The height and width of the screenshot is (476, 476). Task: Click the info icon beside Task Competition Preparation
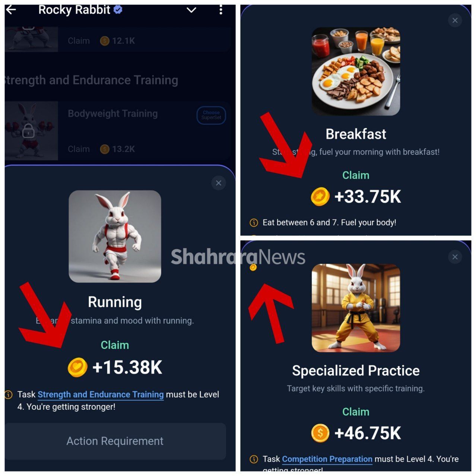[x=254, y=459]
